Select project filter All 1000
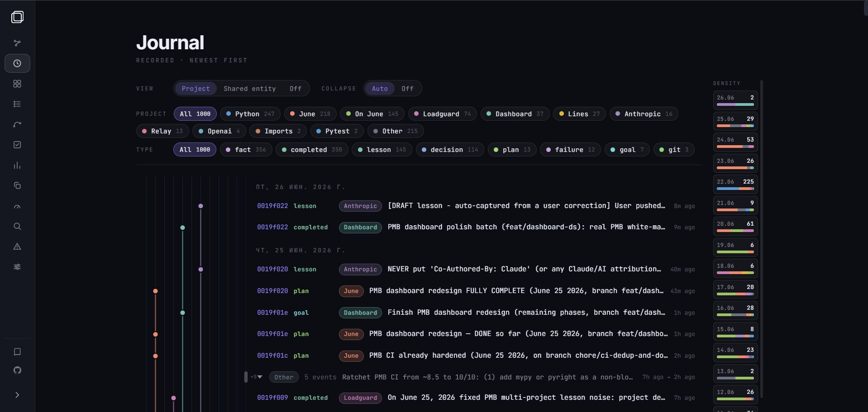Screen dimensions: 868x412 pyautogui.click(x=195, y=114)
